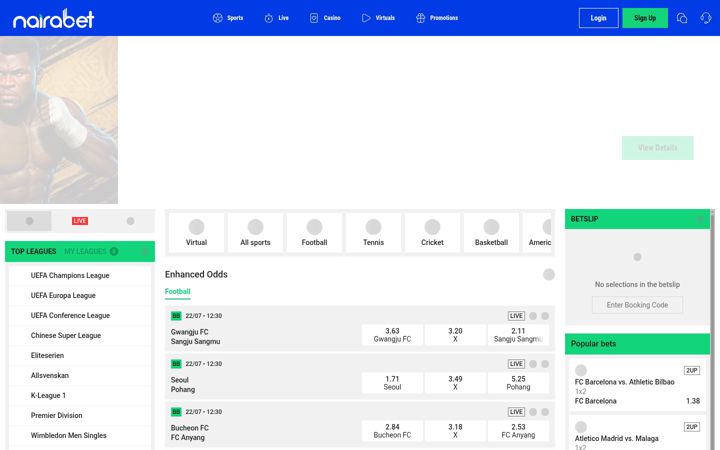Screen dimensions: 720x450
Task: Select the All sports tile
Action: [255, 232]
